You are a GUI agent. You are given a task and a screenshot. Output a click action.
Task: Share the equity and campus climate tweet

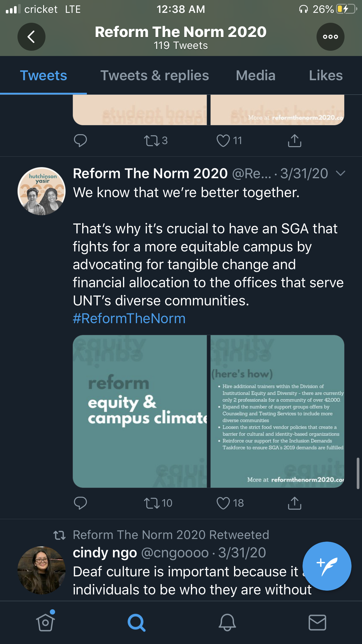click(x=294, y=503)
